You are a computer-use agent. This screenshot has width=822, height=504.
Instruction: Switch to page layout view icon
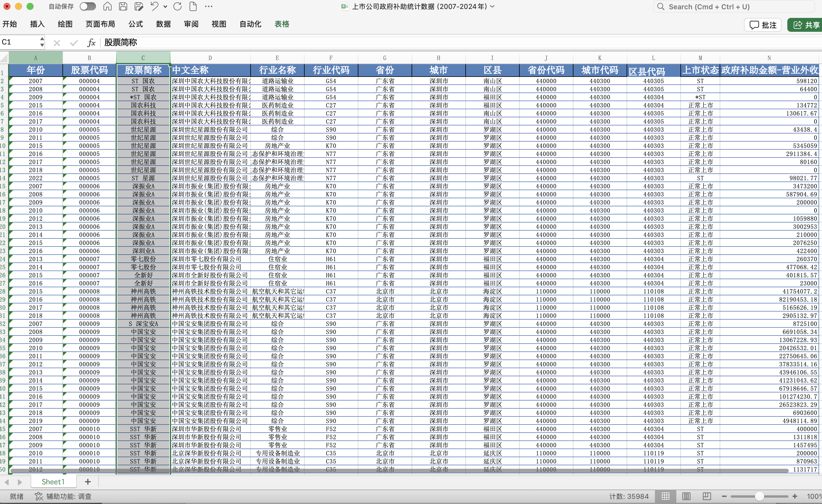(686, 496)
